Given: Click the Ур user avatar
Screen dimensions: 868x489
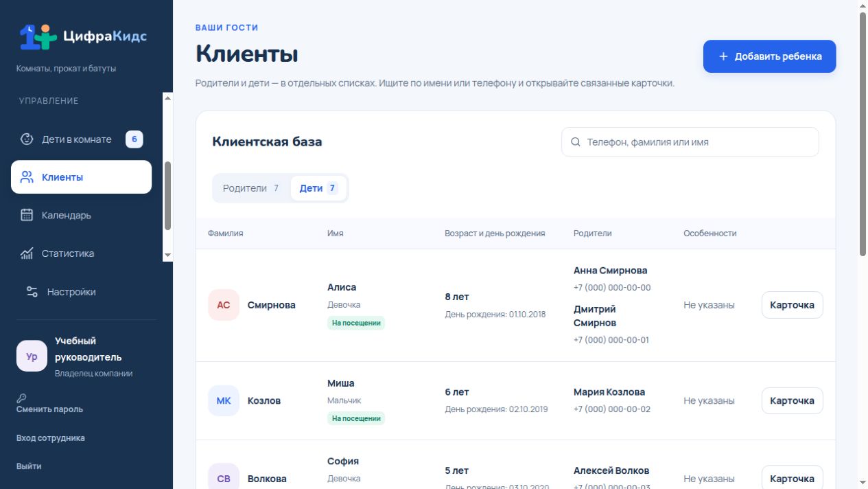Looking at the screenshot, I should [32, 356].
